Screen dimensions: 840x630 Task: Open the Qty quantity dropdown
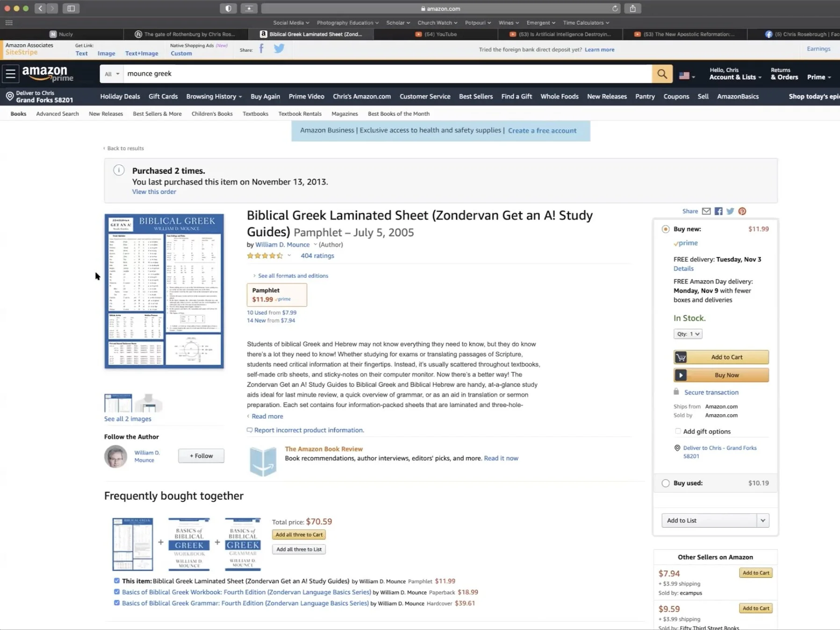pyautogui.click(x=688, y=334)
